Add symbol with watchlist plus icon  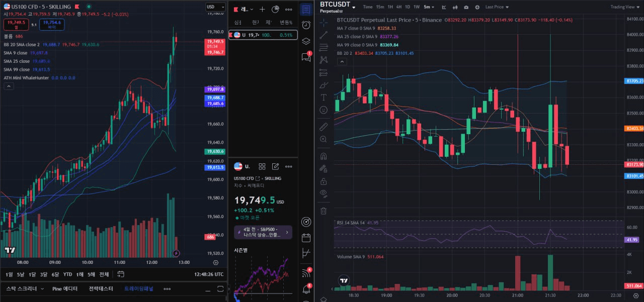pyautogui.click(x=262, y=9)
